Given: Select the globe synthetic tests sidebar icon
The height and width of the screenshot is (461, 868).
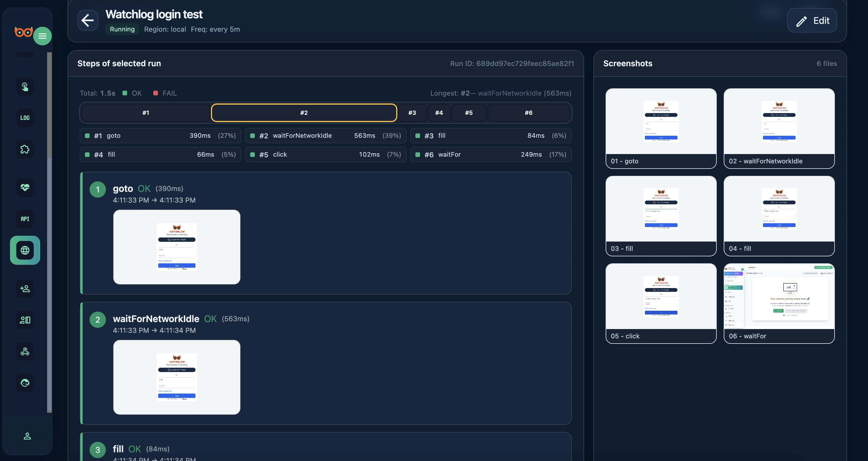Looking at the screenshot, I should pos(25,250).
